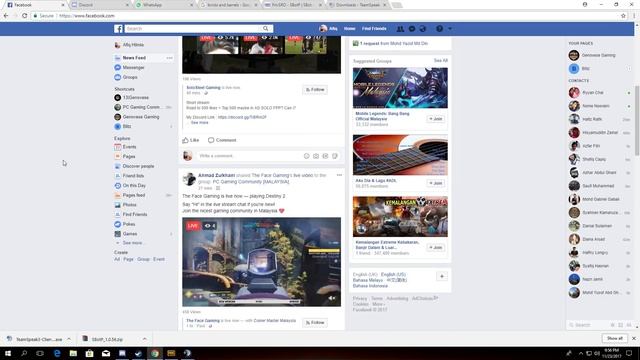Follow The Face Gaming page
Viewport: 640px width, 360px height.
click(x=315, y=322)
